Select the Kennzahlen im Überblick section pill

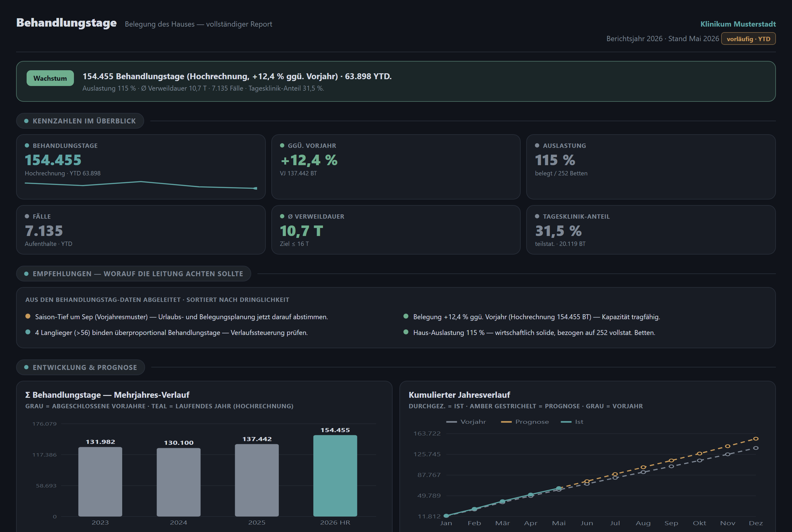[80, 121]
